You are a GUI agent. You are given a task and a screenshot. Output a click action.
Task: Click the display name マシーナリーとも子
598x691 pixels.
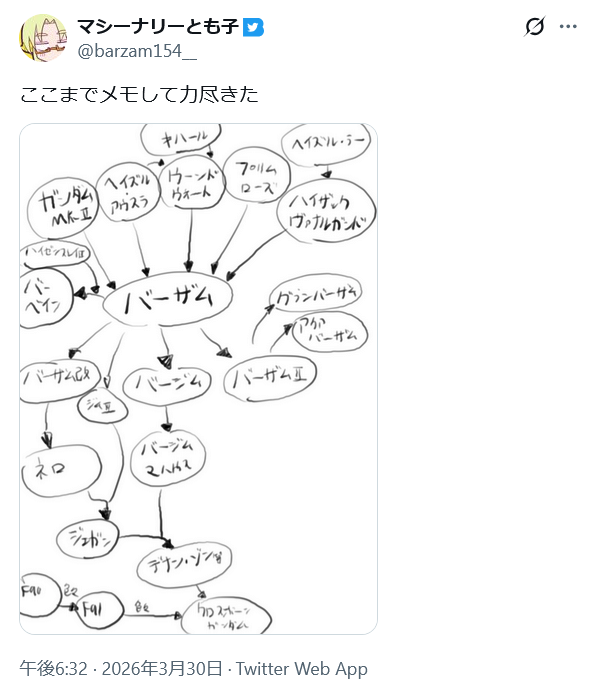click(x=158, y=27)
